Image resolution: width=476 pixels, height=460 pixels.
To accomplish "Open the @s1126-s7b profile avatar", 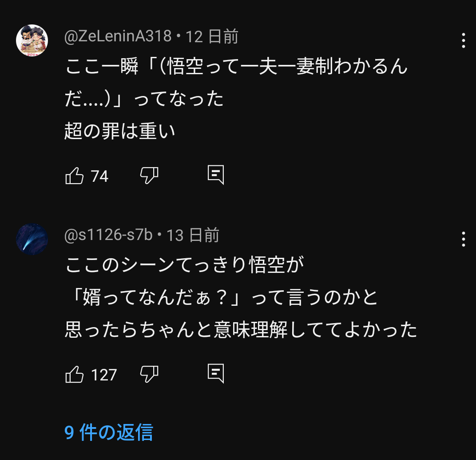I will coord(32,239).
